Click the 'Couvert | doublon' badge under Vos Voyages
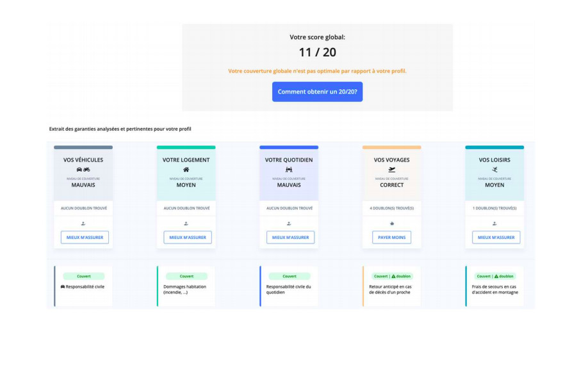588x369 pixels. (392, 276)
